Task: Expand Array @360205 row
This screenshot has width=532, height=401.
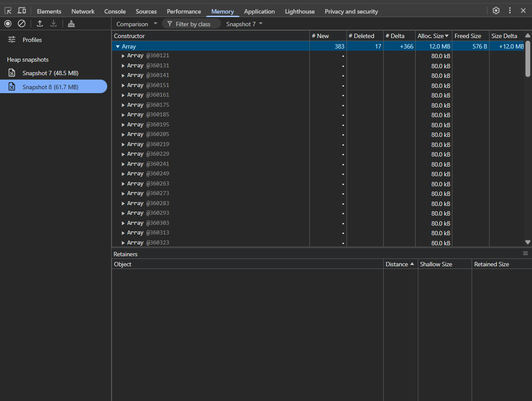Action: pos(123,134)
